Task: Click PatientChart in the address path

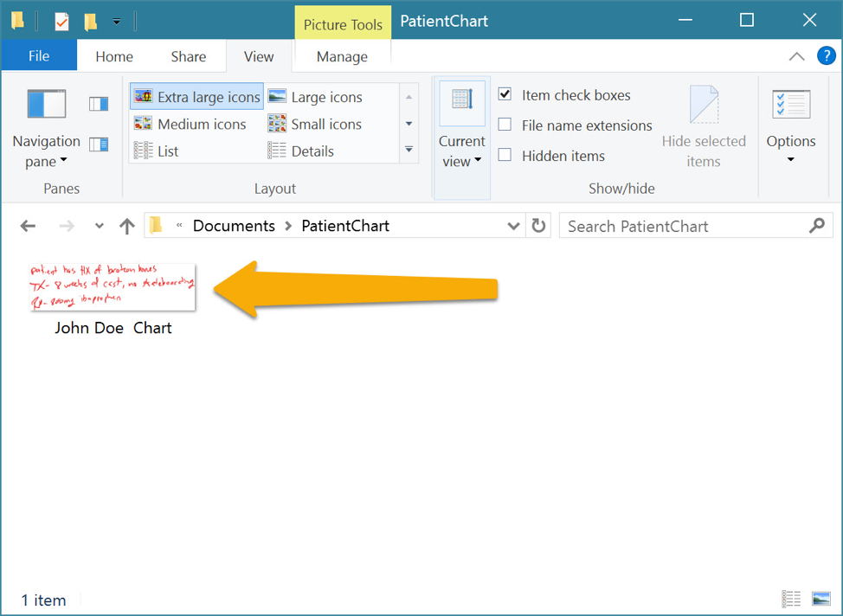Action: pos(345,226)
